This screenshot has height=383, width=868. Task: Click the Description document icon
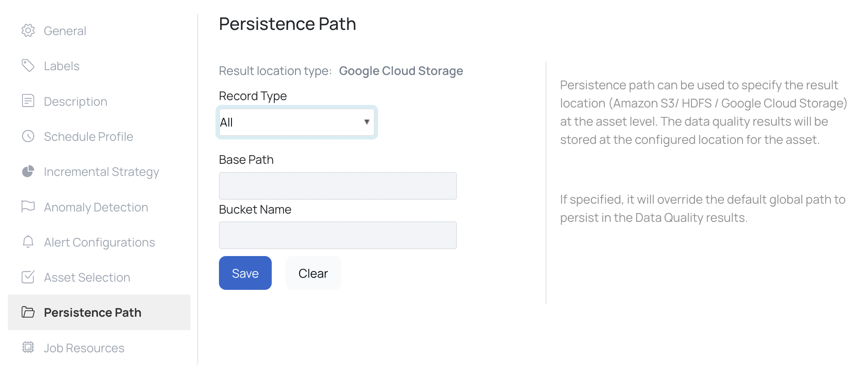pos(28,101)
